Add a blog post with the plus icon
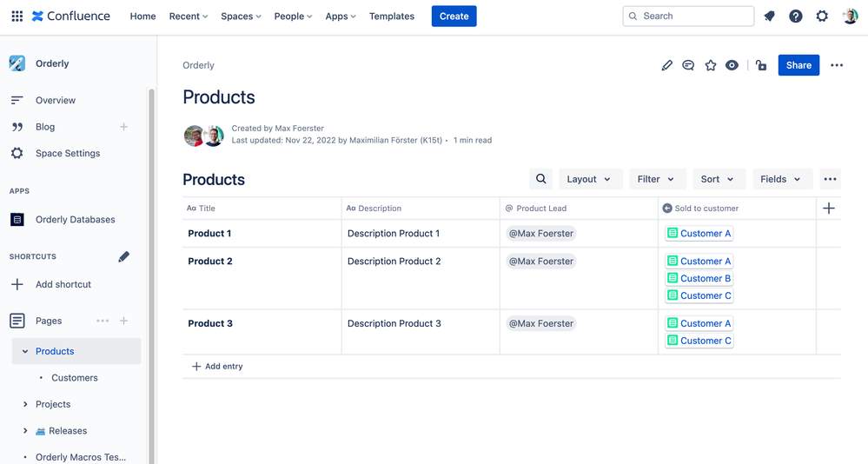Image resolution: width=868 pixels, height=464 pixels. click(123, 127)
